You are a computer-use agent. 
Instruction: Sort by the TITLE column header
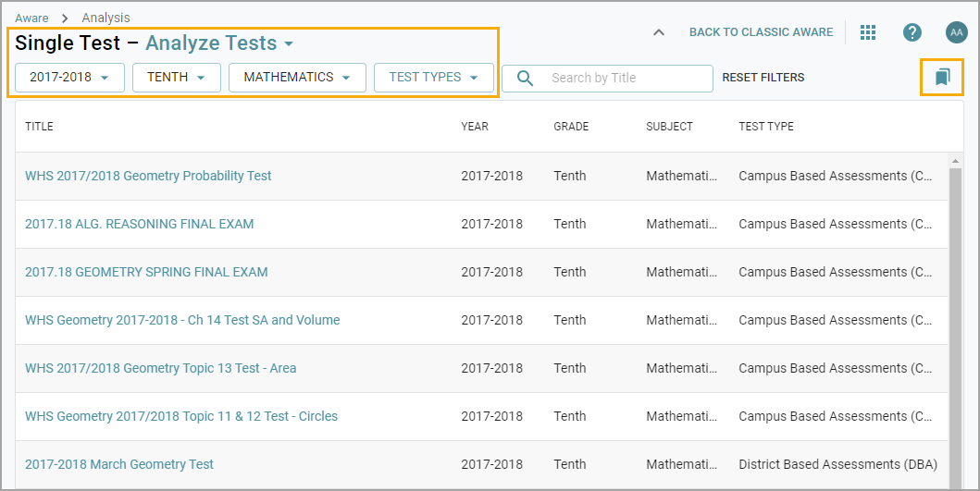pyautogui.click(x=39, y=127)
